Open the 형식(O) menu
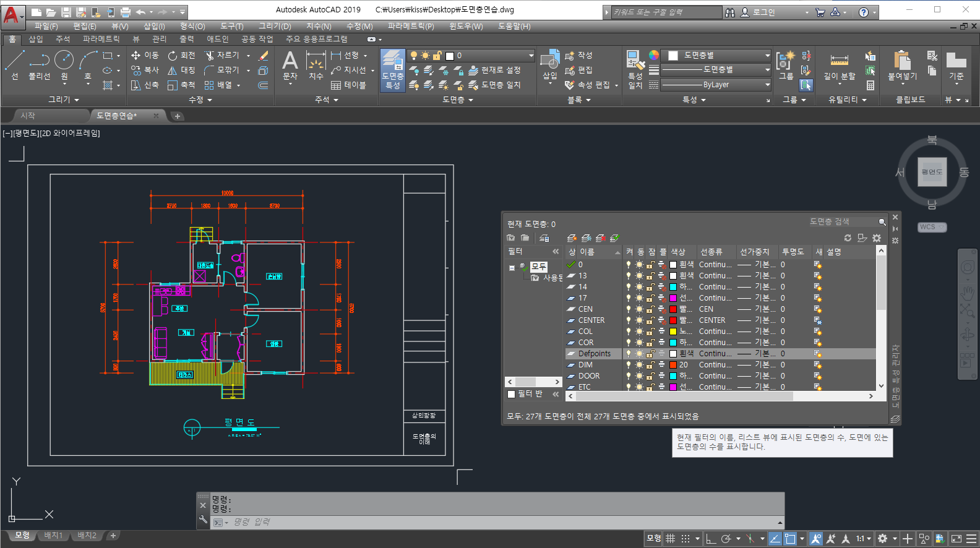This screenshot has width=980, height=548. pos(192,26)
